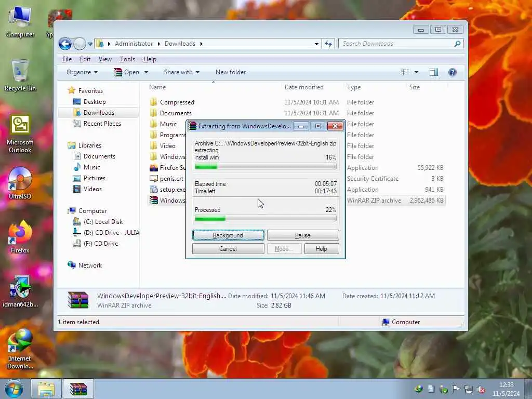Open idman642b installer icon on desktop

[x=20, y=291]
